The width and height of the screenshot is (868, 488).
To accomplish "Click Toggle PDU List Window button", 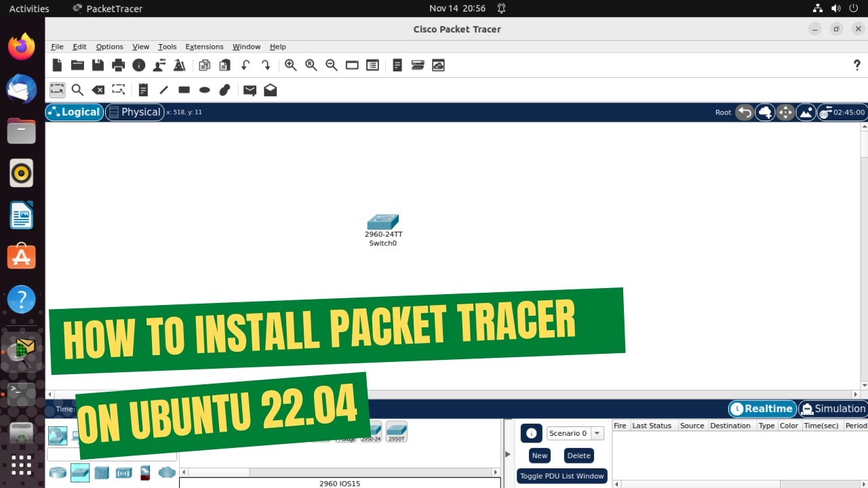I will coord(561,476).
